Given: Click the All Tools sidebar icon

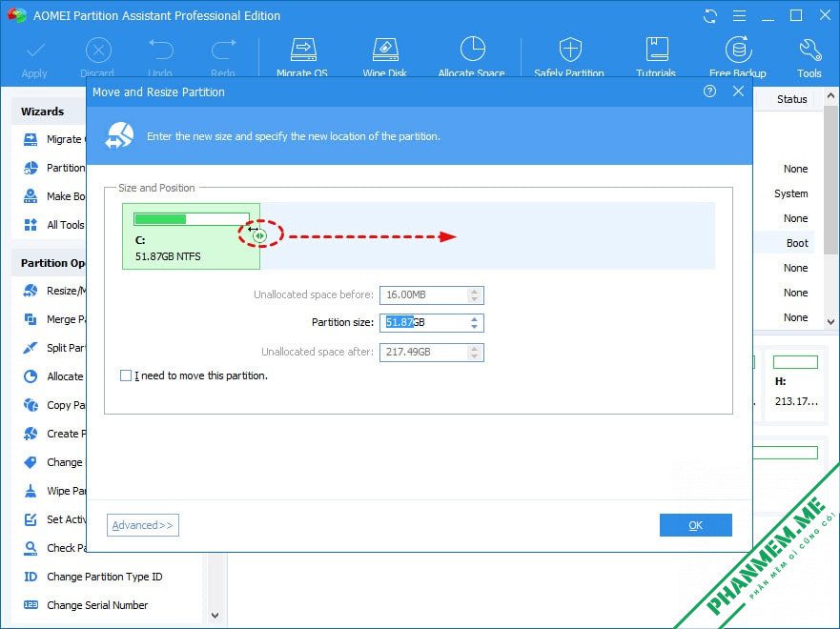Looking at the screenshot, I should 31,225.
